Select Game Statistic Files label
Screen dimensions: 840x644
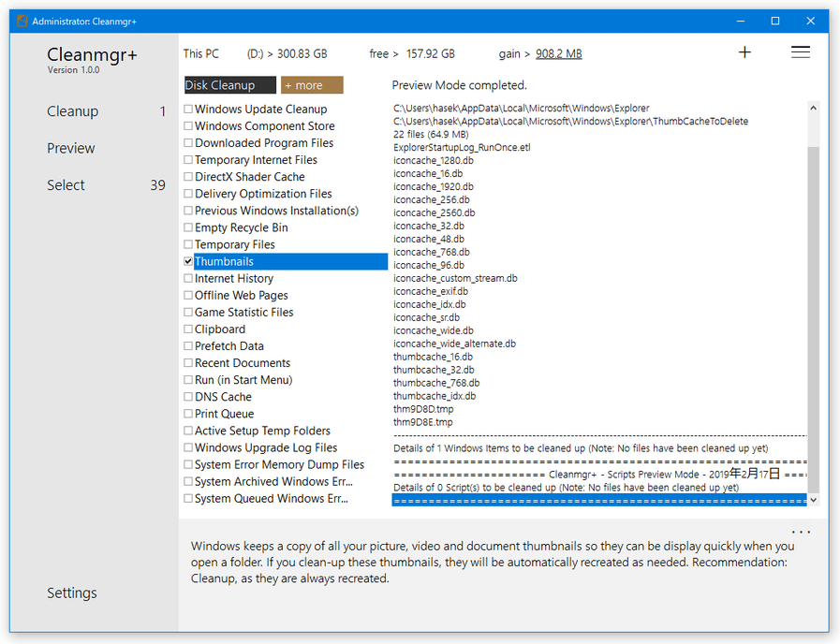click(x=243, y=312)
